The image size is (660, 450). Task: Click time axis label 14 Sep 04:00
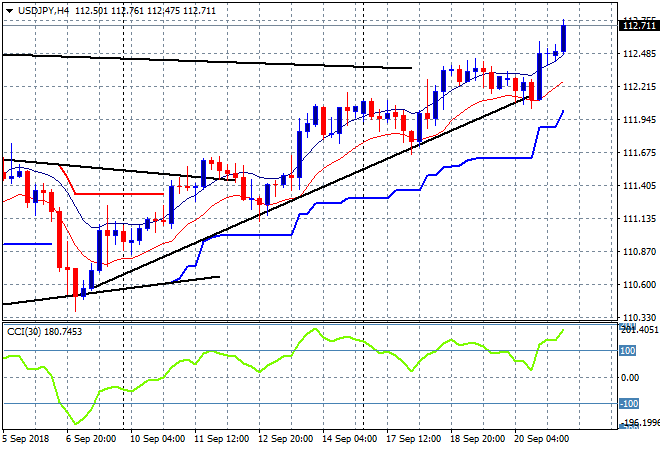click(349, 439)
